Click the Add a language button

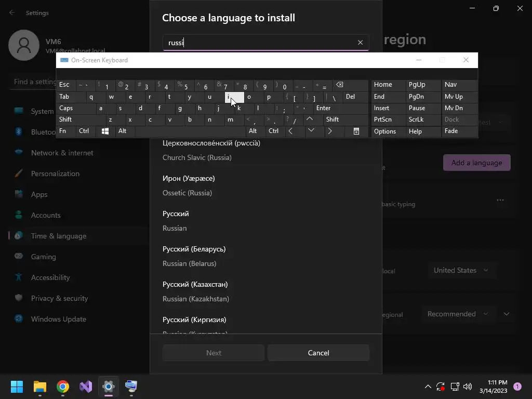tap(477, 163)
